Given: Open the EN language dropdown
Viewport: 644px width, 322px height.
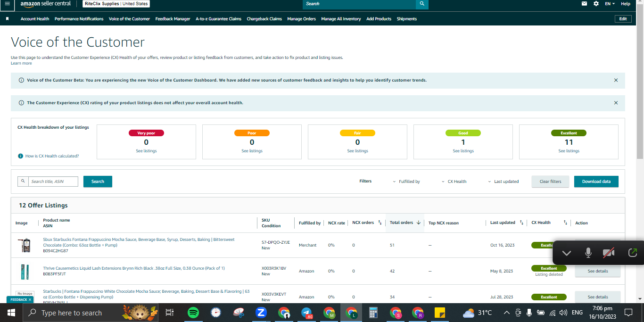Looking at the screenshot, I should pos(610,4).
